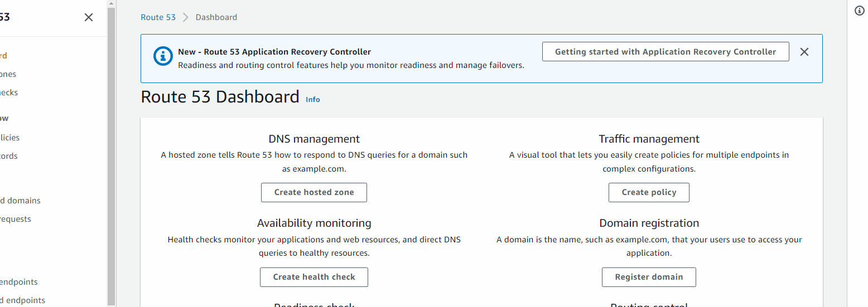Click the DNS management heading

pyautogui.click(x=314, y=139)
